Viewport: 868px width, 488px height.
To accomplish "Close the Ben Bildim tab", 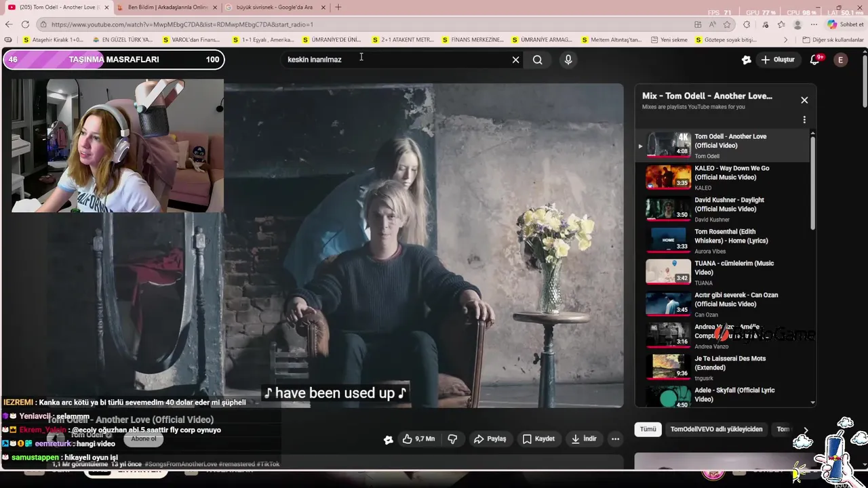I will point(215,7).
